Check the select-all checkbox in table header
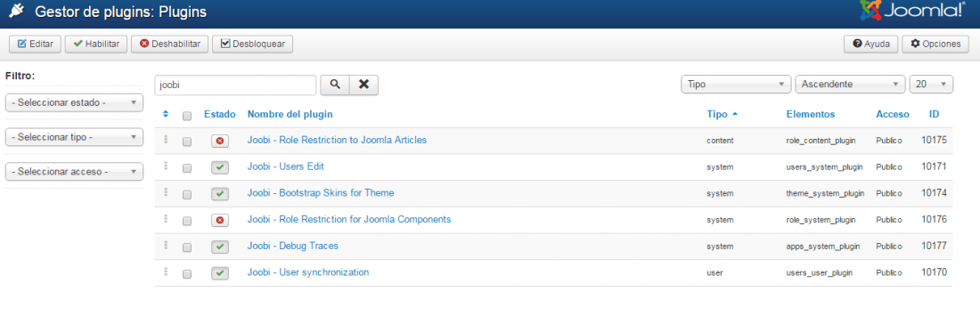The width and height of the screenshot is (980, 324). pyautogui.click(x=186, y=116)
